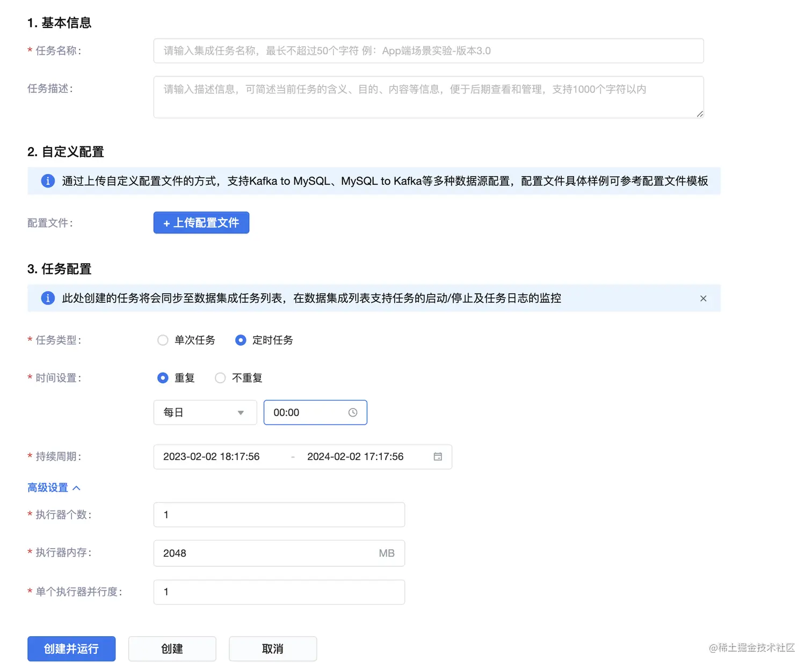
Task: Click the clock icon in time picker
Action: 353,412
